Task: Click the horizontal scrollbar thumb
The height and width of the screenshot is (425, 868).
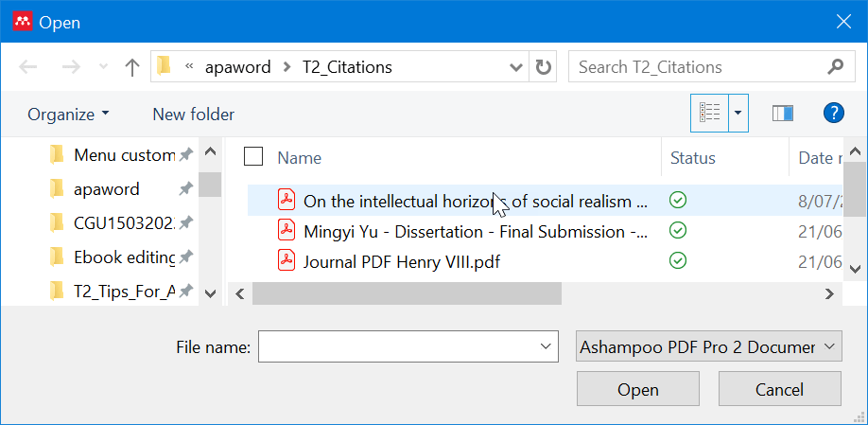Action: (407, 293)
